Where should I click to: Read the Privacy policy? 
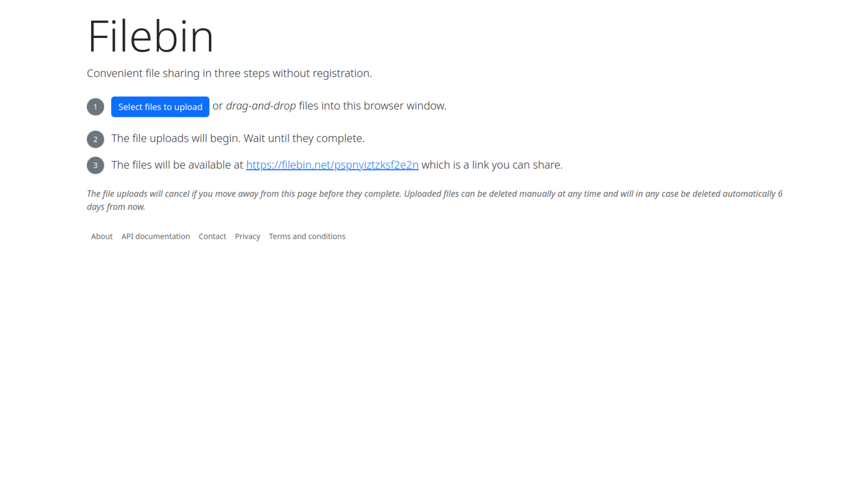pos(247,236)
